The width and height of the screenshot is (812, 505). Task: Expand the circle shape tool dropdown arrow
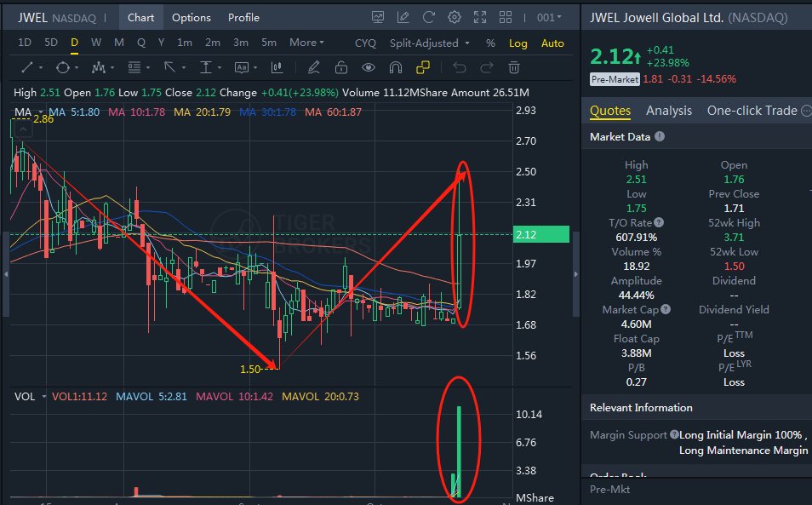(x=77, y=68)
